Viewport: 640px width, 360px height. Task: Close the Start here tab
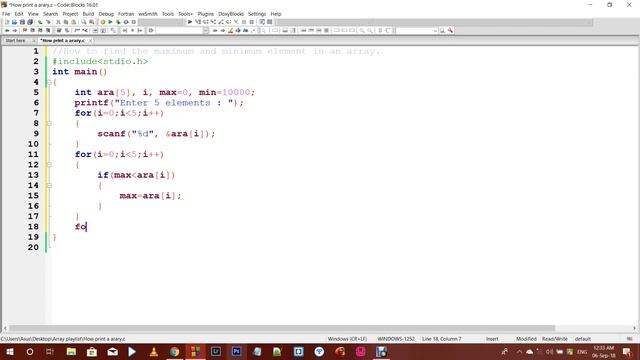click(34, 40)
